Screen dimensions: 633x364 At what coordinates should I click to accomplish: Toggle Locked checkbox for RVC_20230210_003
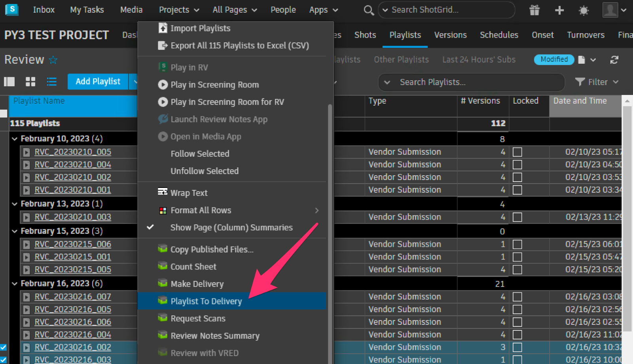click(517, 217)
